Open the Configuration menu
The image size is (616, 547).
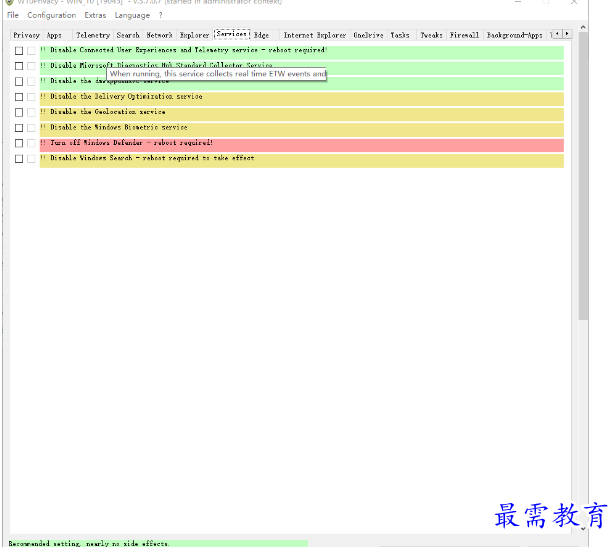[51, 15]
